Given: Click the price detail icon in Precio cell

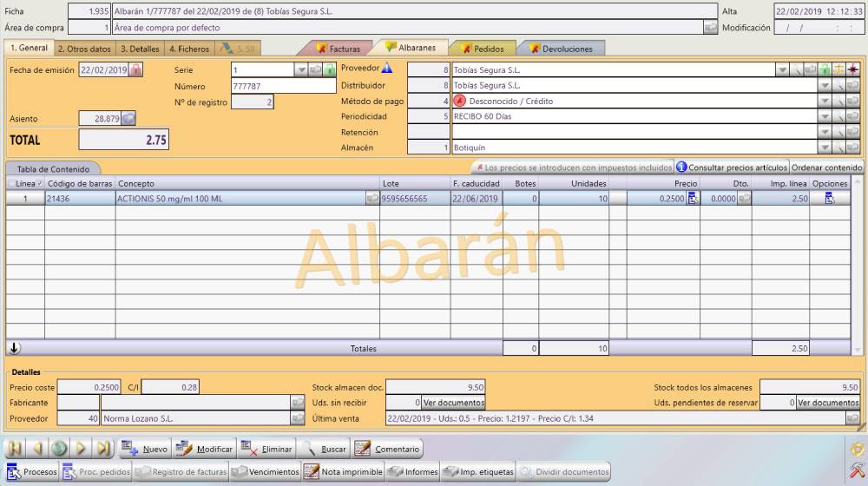Looking at the screenshot, I should [693, 199].
